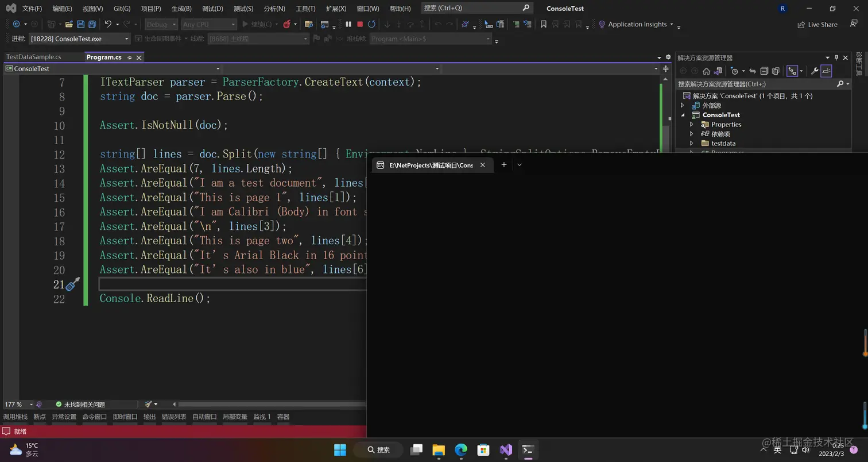The image size is (868, 462).
Task: Open Application Insights dropdown arrow
Action: tap(672, 24)
